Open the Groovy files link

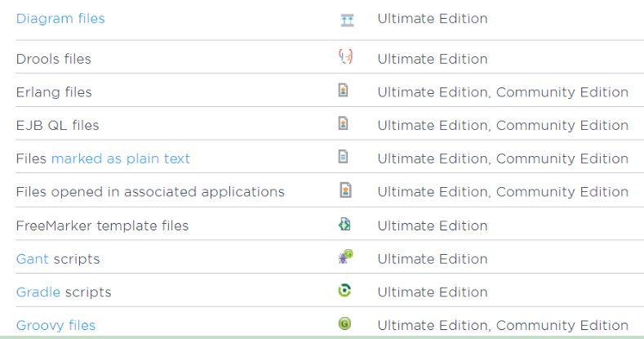[x=56, y=325]
